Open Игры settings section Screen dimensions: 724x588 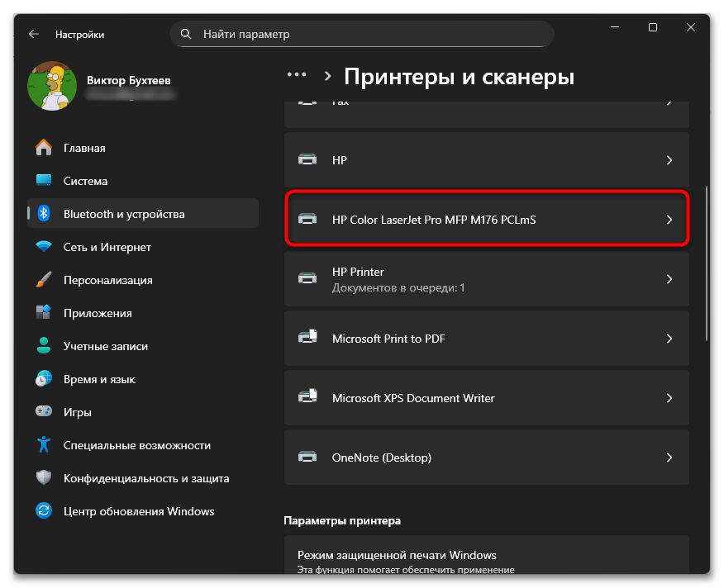[143, 412]
